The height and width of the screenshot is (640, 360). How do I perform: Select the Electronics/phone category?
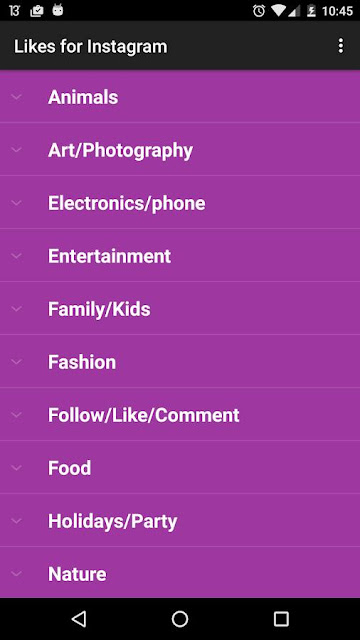[x=180, y=202]
